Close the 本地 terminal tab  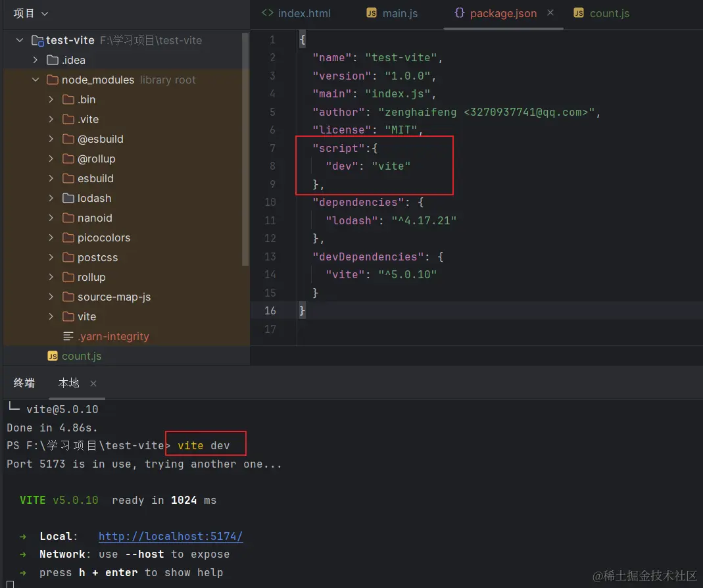click(93, 383)
